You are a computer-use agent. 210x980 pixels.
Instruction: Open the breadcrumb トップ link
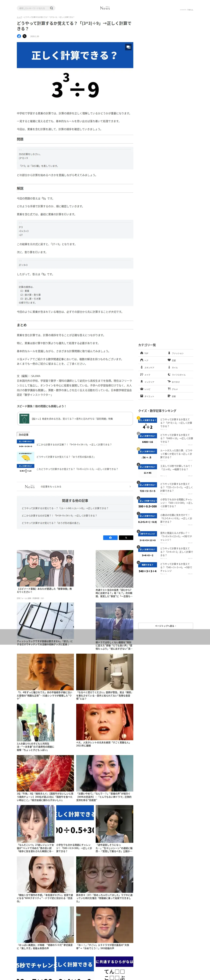pos(19,17)
